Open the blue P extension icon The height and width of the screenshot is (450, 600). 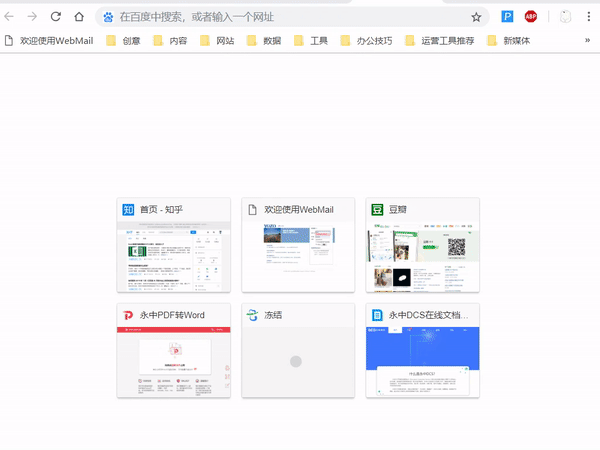point(507,16)
